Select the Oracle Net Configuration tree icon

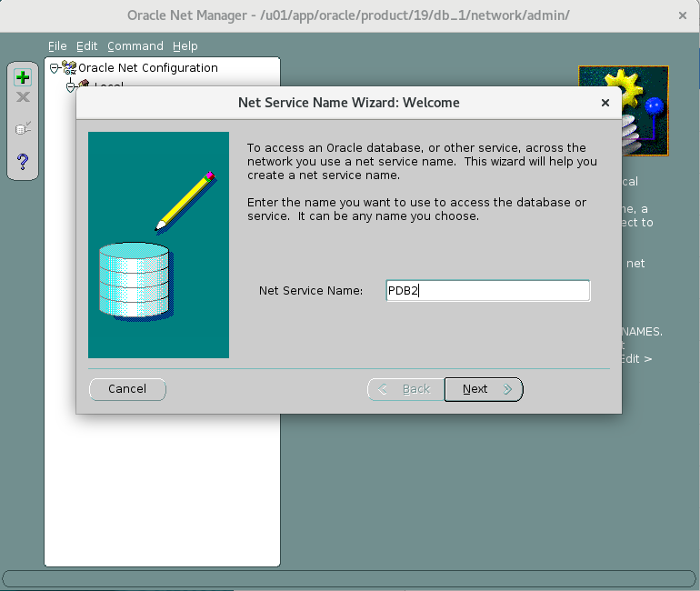click(69, 68)
